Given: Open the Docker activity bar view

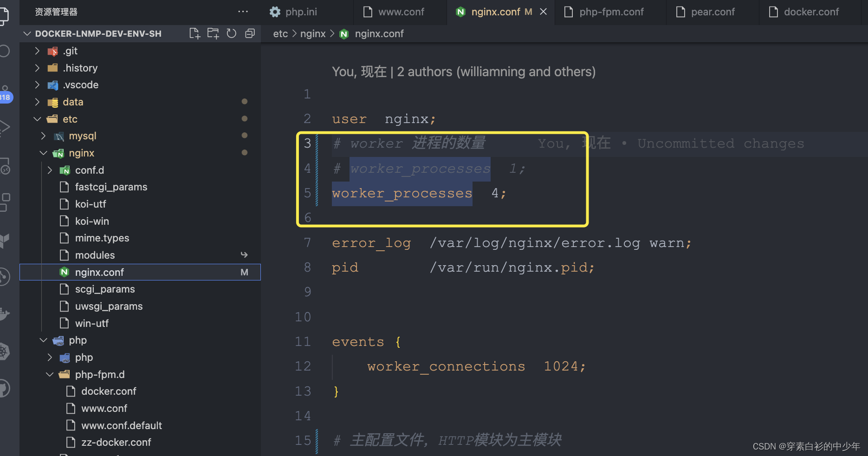Looking at the screenshot, I should pyautogui.click(x=4, y=313).
